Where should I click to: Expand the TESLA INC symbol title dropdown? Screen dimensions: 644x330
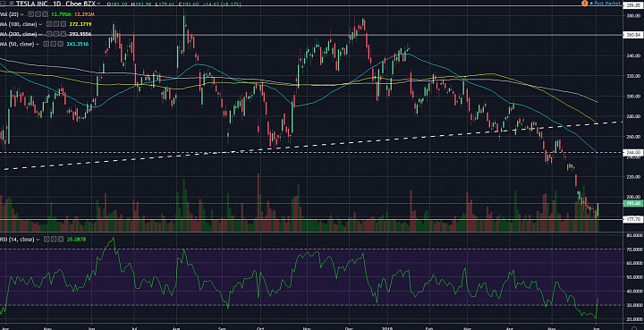click(98, 4)
